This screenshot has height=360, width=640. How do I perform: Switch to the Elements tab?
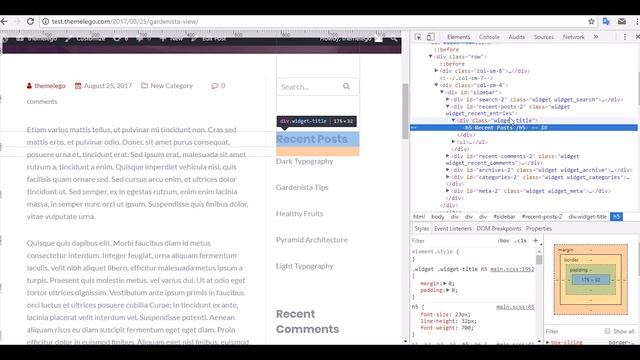[x=458, y=37]
